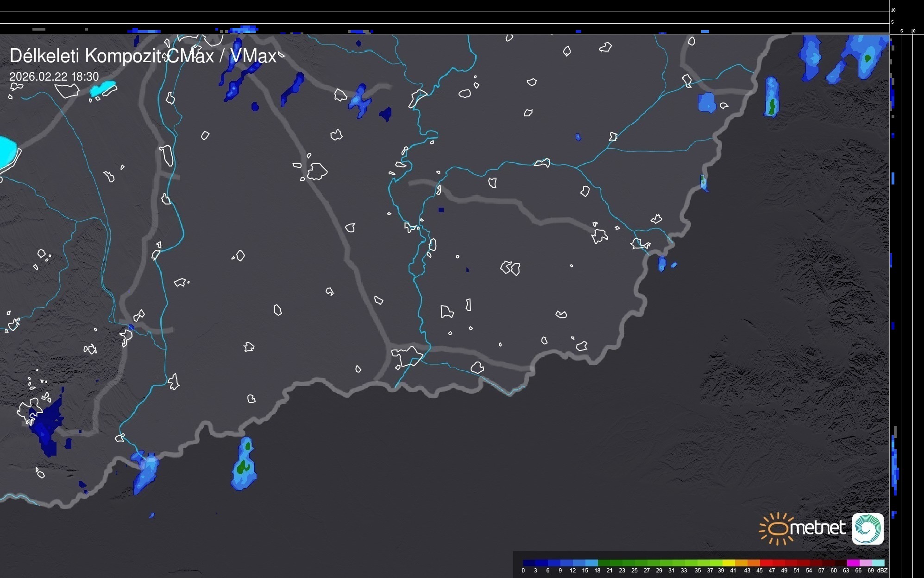The width and height of the screenshot is (924, 578).
Task: Pick the light cyan 69 dBZ swatch
Action: (878, 563)
